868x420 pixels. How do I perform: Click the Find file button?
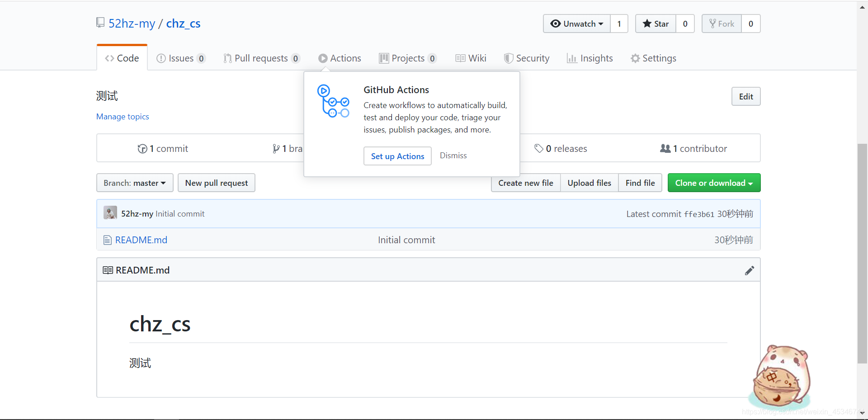tap(640, 183)
